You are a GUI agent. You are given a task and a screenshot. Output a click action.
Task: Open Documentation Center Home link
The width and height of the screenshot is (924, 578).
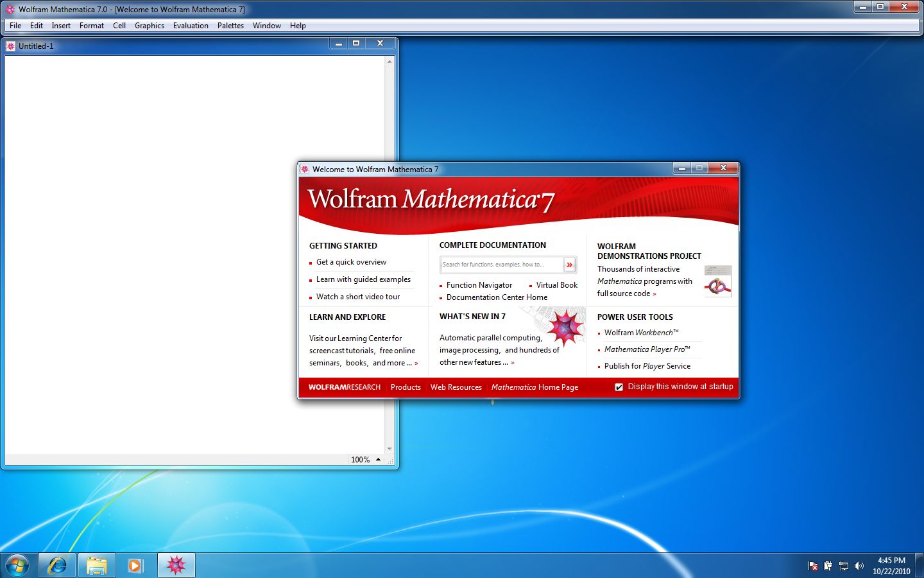497,297
